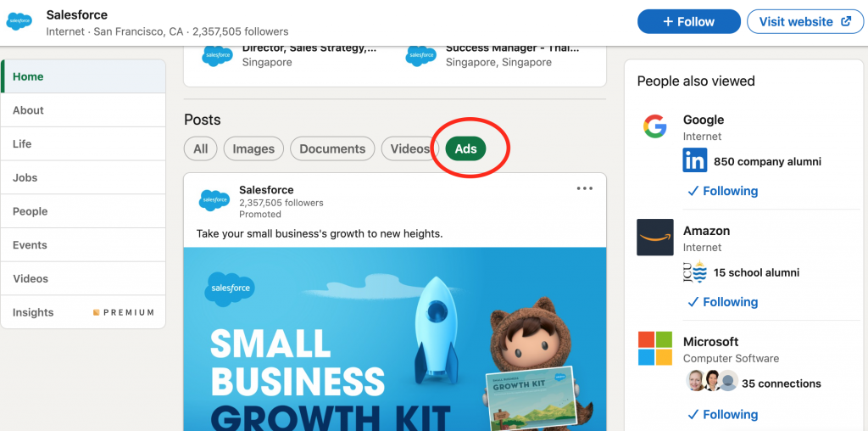Open the post's three-dot options menu
This screenshot has width=868, height=431.
click(x=585, y=188)
